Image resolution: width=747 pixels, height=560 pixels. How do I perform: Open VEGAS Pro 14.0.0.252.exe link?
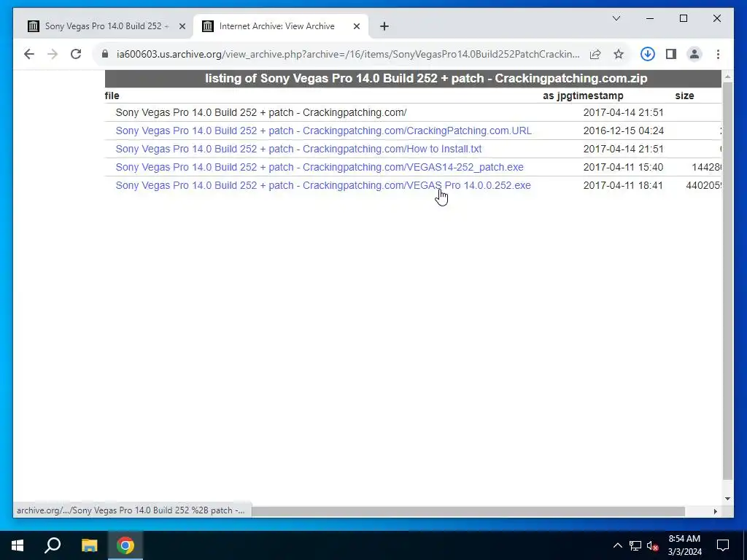point(323,185)
